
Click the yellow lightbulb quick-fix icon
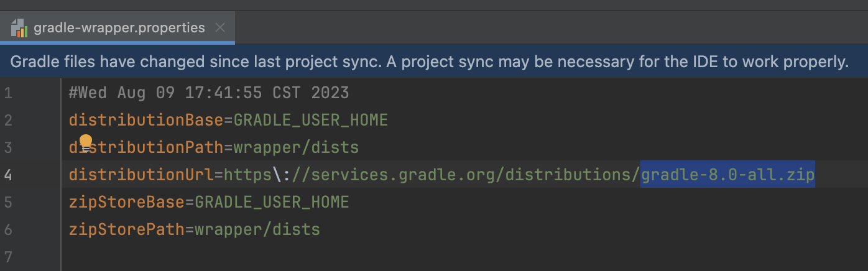tap(86, 143)
